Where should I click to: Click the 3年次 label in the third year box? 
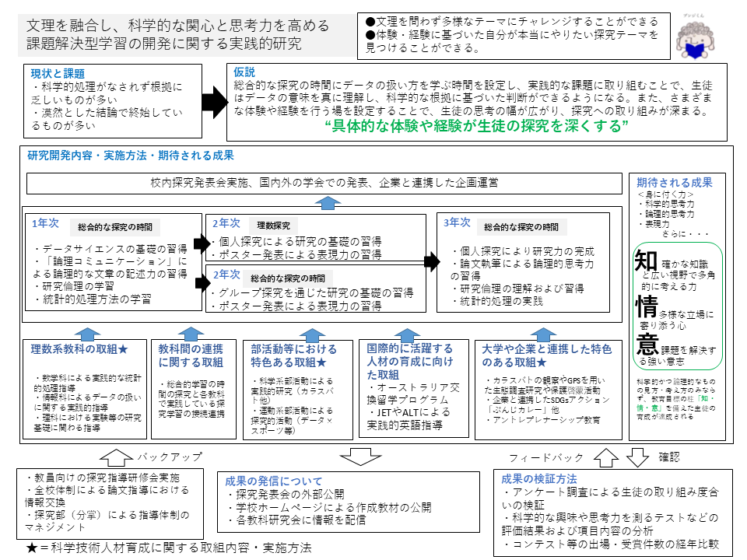pyautogui.click(x=457, y=222)
